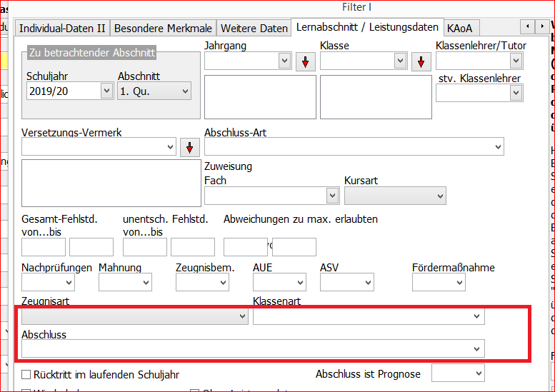The height and width of the screenshot is (392, 555).
Task: Click Gesamt-Fehlstd. von field
Action: [44, 247]
